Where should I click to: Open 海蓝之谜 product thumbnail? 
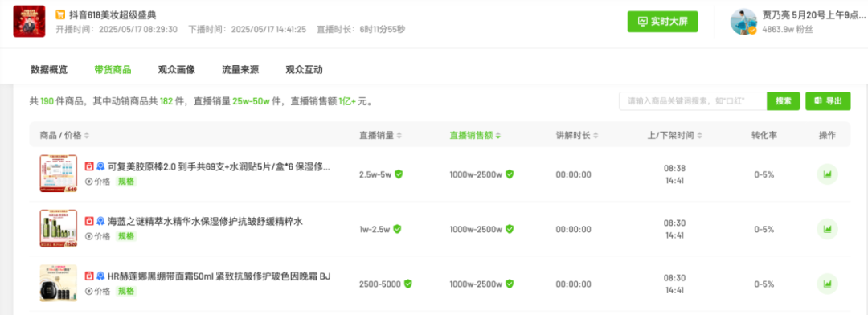(58, 228)
